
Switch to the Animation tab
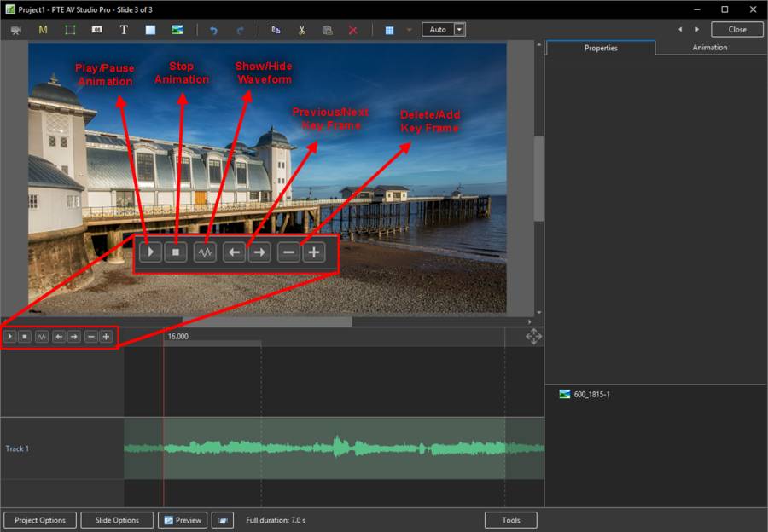(709, 48)
